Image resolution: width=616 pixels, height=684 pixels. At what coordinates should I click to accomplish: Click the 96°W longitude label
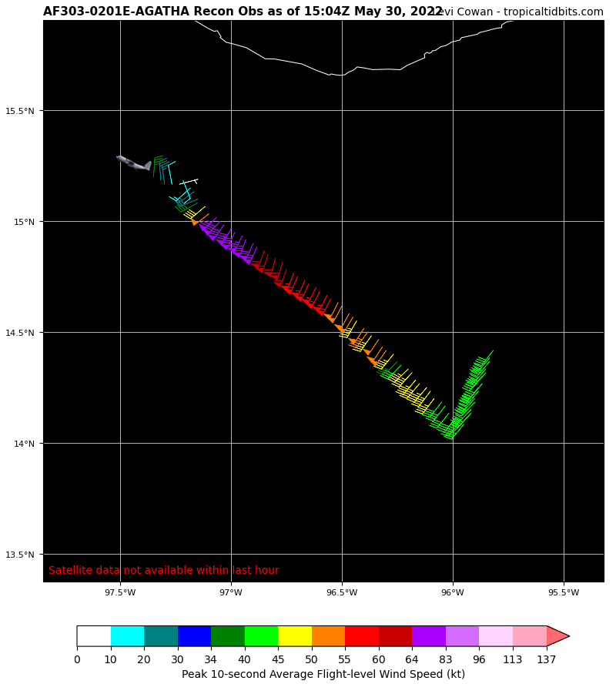point(453,592)
